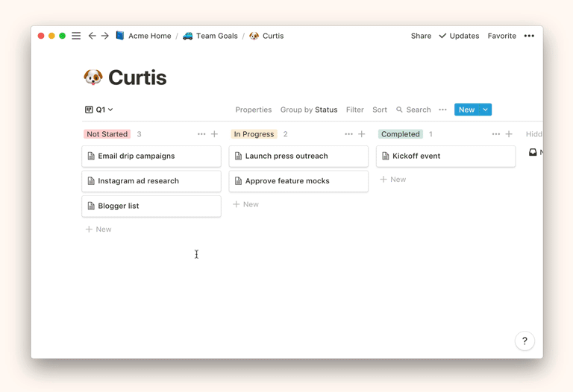The height and width of the screenshot is (392, 573).
Task: Click the red Not Started status tag
Action: [x=107, y=134]
